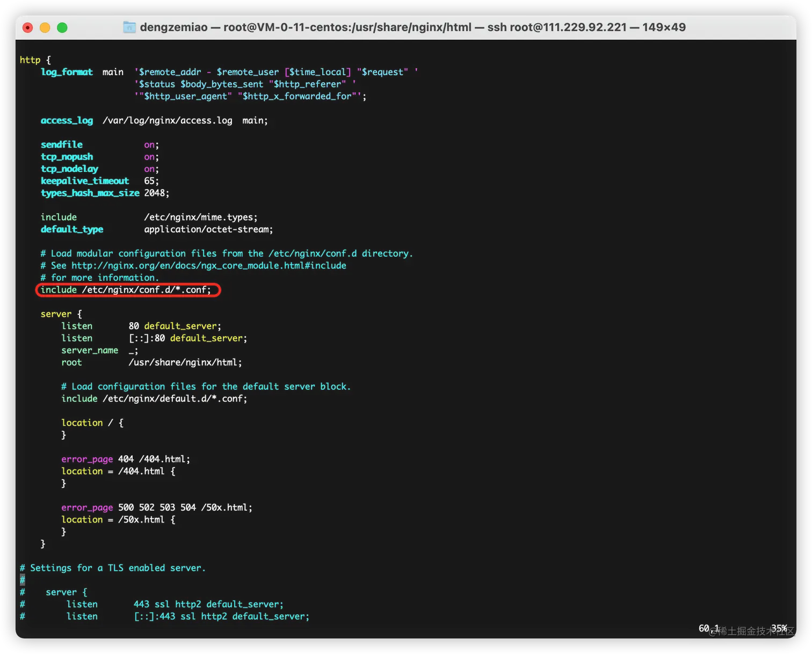Click the line "include /etc/nginx/default.d/*.conf;"

(154, 398)
